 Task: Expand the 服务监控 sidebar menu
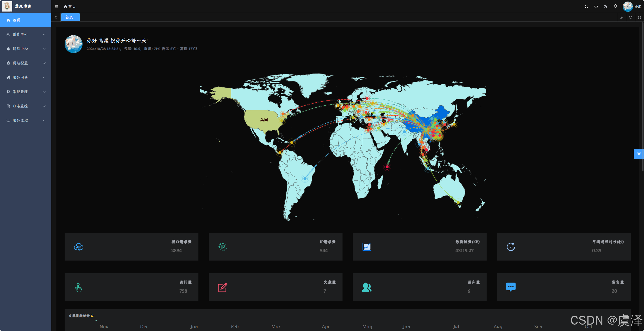[x=26, y=120]
